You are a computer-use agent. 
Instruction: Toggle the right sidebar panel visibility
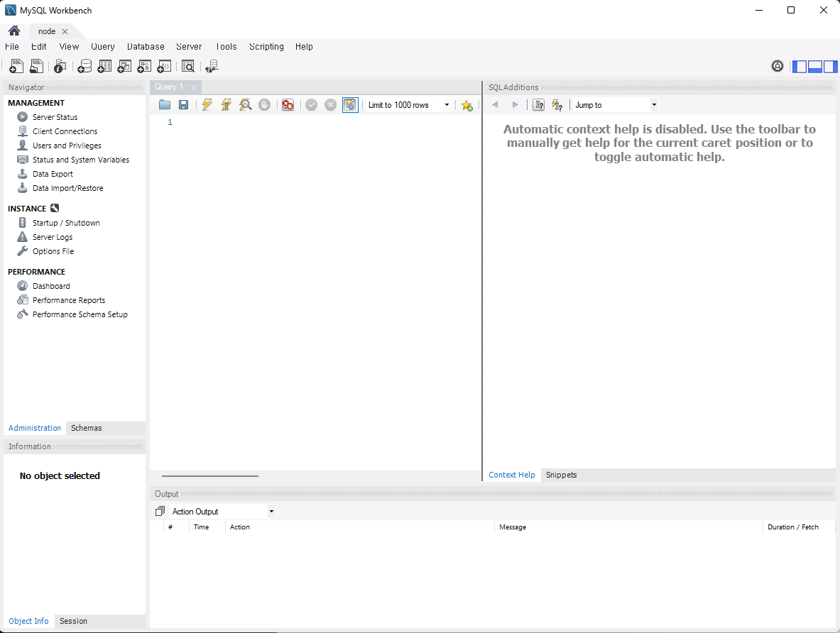pyautogui.click(x=830, y=67)
